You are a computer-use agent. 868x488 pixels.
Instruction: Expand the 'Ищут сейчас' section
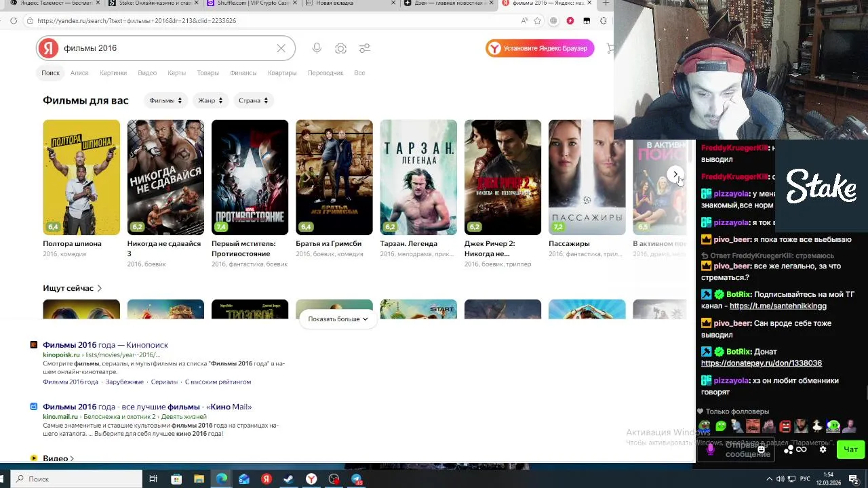[73, 288]
